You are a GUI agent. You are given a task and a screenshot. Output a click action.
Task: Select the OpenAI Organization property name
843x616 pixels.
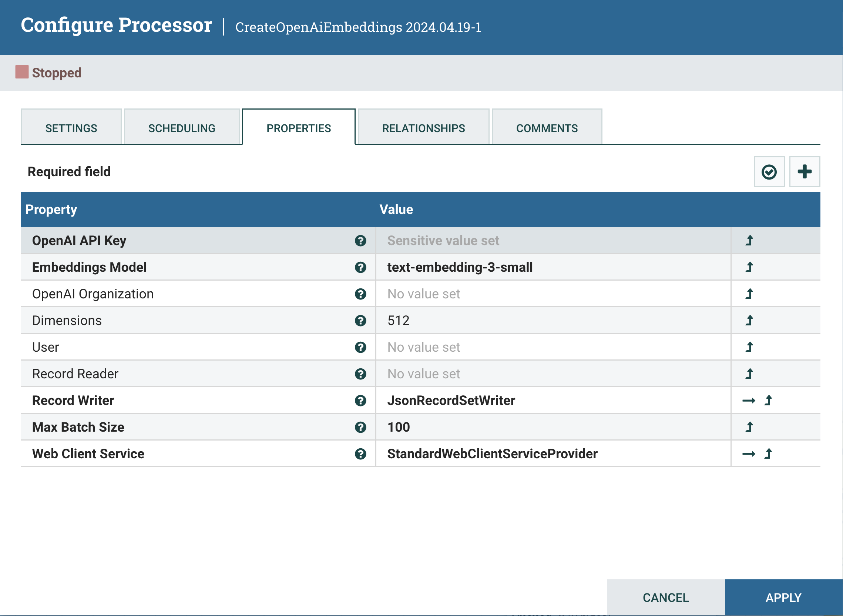[93, 294]
